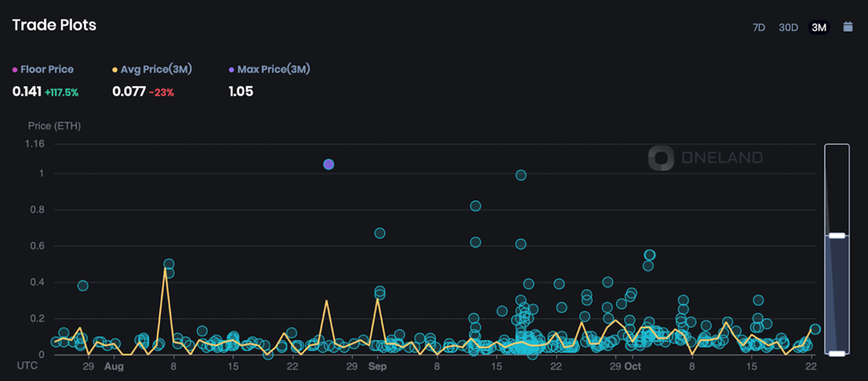Viewport: 868px width, 381px height.
Task: Toggle the Max Price(3M) legend series
Action: (270, 70)
